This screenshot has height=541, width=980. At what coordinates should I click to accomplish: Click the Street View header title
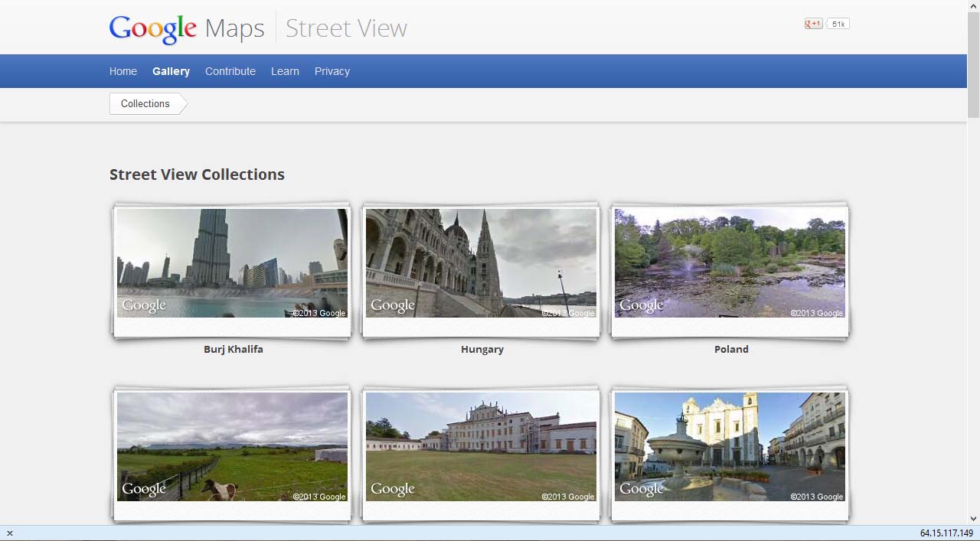[346, 28]
